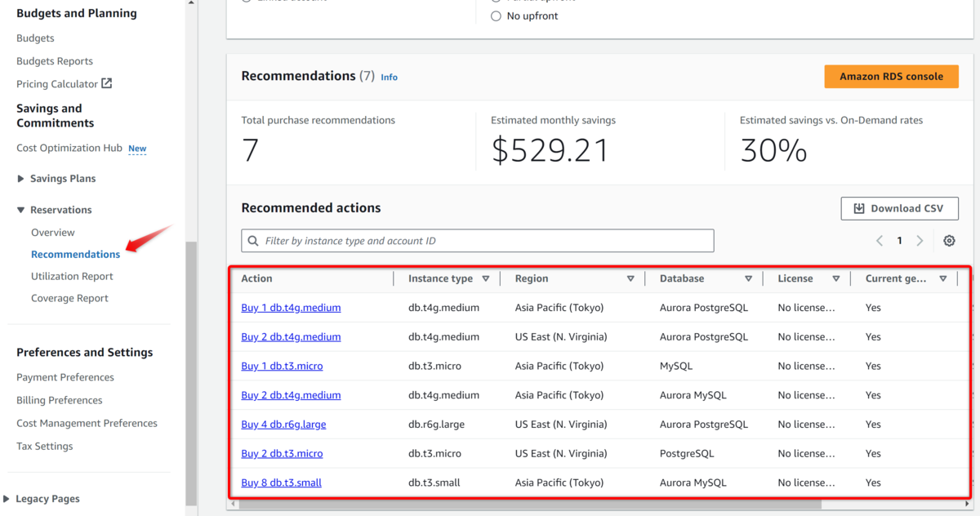
Task: Sort by Database column arrow
Action: click(x=748, y=278)
